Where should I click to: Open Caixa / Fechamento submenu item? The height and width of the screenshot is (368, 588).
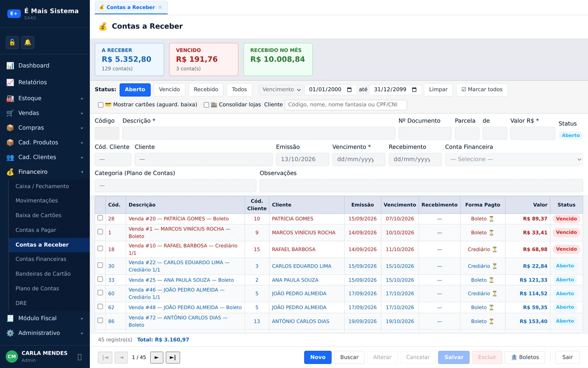coord(49,186)
